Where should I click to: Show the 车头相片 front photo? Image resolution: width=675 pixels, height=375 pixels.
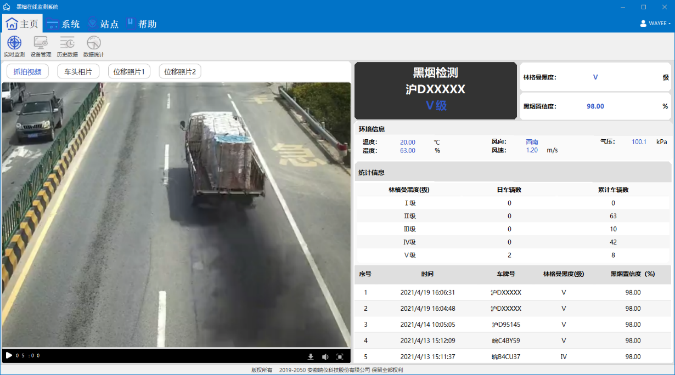tap(78, 71)
